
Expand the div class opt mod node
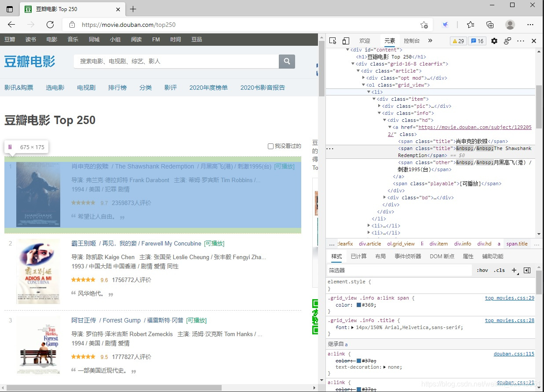tap(364, 78)
